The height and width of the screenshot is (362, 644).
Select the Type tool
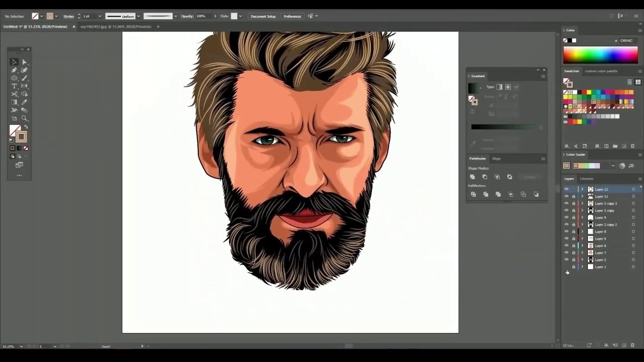(x=14, y=86)
